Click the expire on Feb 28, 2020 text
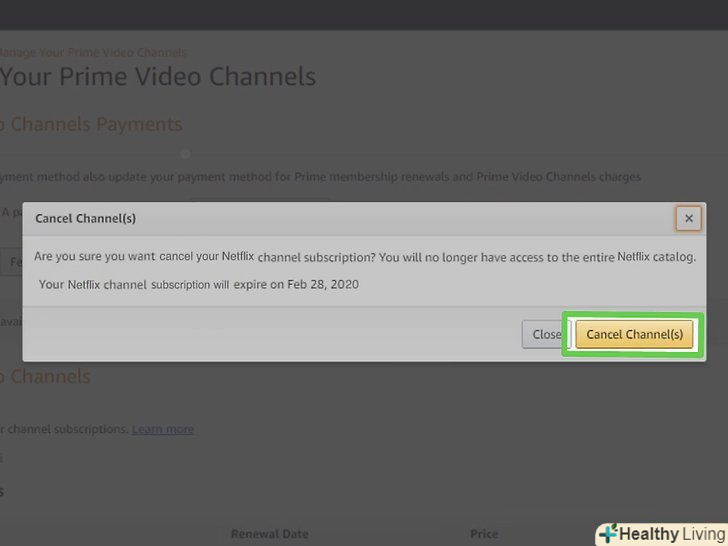The height and width of the screenshot is (546, 728). 296,284
